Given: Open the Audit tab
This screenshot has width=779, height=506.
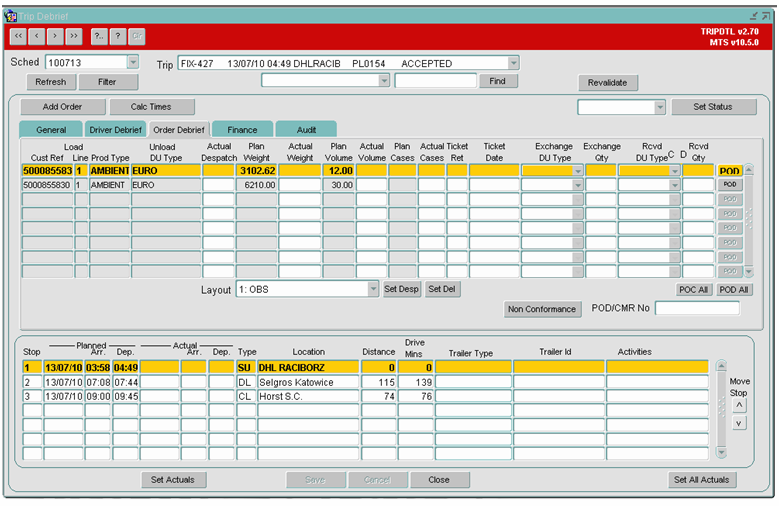Looking at the screenshot, I should (x=306, y=130).
